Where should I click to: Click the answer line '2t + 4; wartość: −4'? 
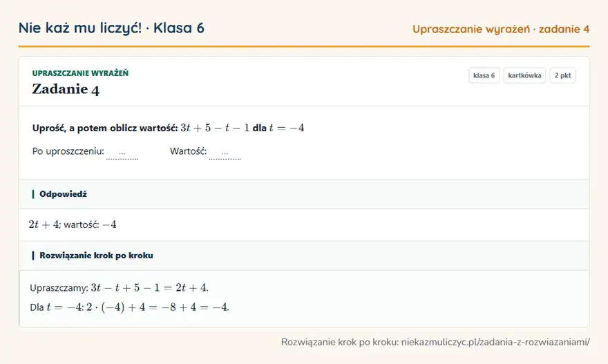click(73, 224)
